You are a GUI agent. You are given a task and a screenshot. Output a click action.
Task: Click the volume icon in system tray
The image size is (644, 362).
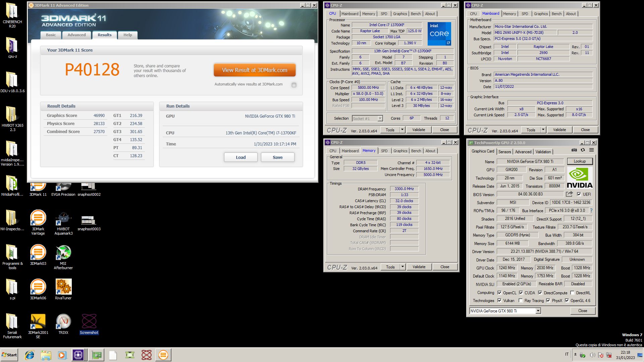[x=592, y=355]
